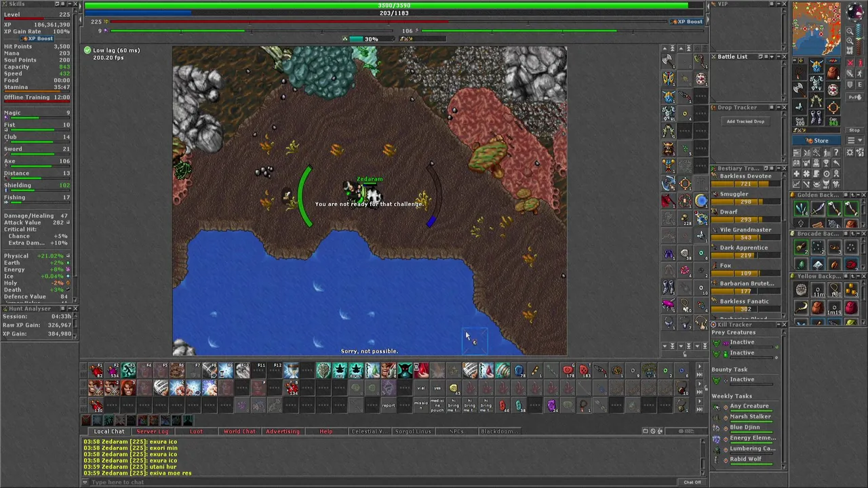Click the XP Boost button in Skills
Image resolution: width=868 pixels, height=488 pixels.
point(37,39)
